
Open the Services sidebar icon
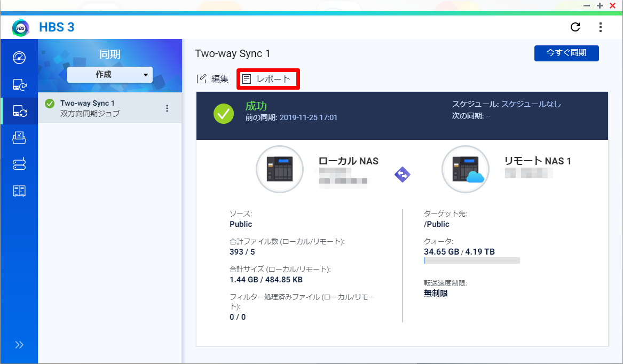pos(19,191)
